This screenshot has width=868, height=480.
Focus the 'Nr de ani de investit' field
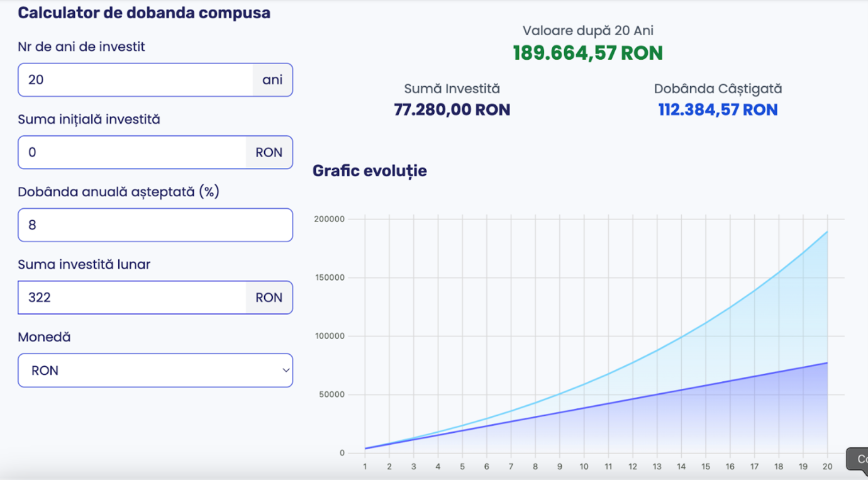click(x=135, y=80)
